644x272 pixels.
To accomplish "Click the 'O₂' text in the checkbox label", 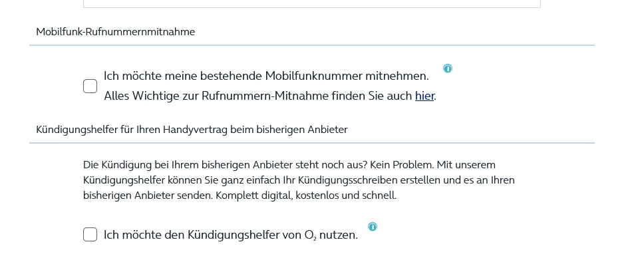I will click(311, 235).
